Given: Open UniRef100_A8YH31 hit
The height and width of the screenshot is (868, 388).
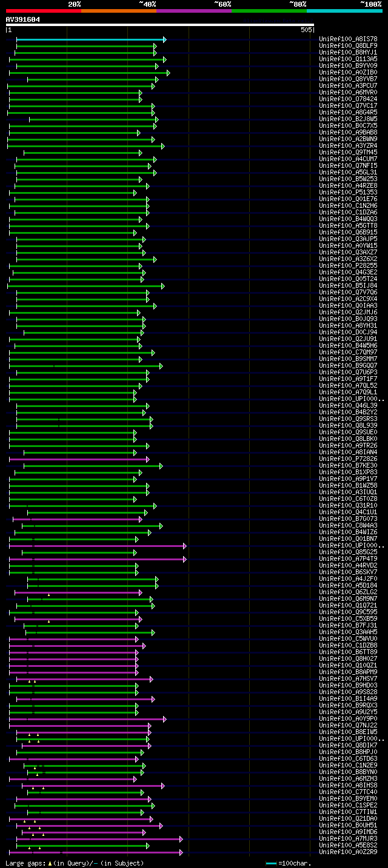Looking at the screenshot, I should point(348,326).
